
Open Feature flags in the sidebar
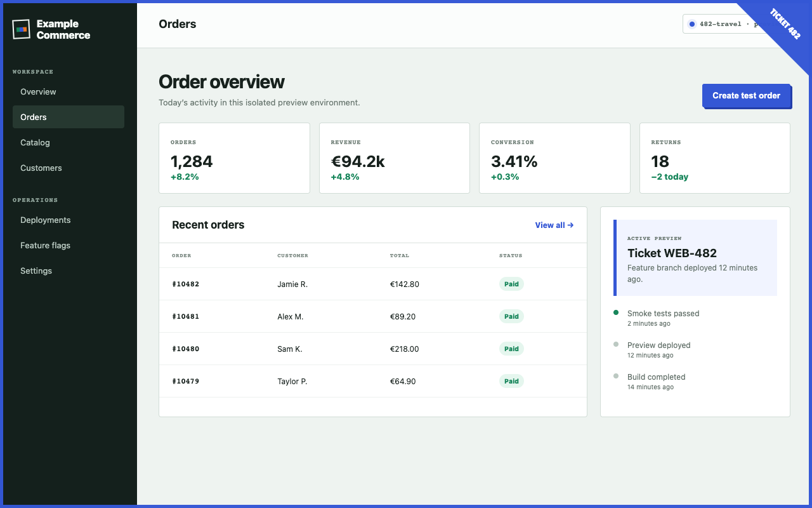coord(69,245)
